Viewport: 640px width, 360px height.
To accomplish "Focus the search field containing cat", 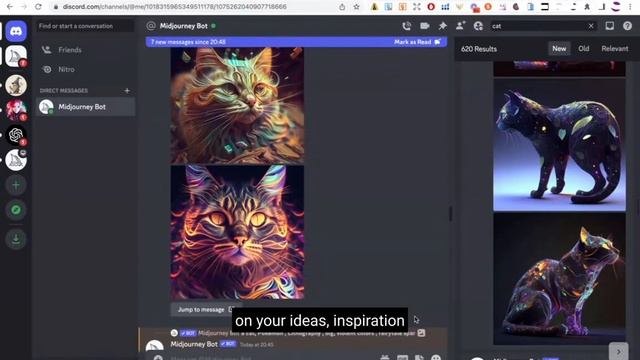I will pyautogui.click(x=539, y=26).
